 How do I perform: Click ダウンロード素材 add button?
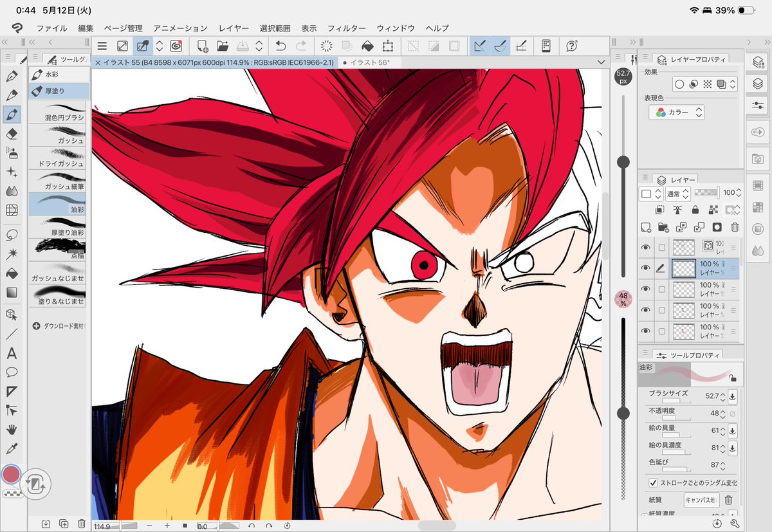pos(37,326)
